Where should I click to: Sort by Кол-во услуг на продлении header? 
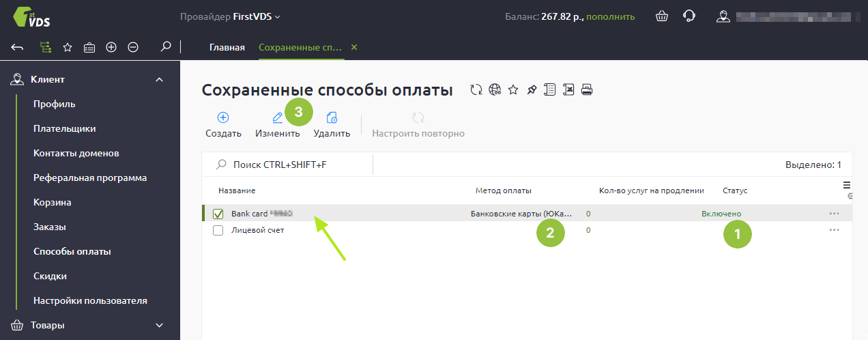[651, 190]
